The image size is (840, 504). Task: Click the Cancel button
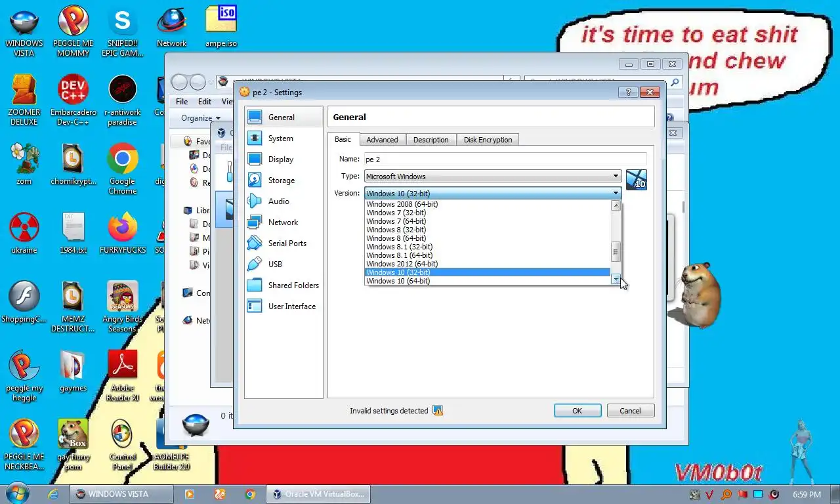[630, 411]
